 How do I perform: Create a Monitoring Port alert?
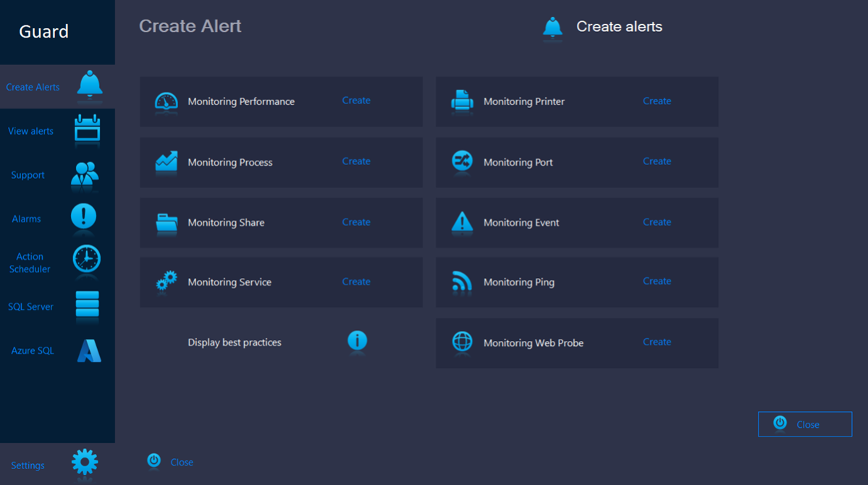[657, 161]
